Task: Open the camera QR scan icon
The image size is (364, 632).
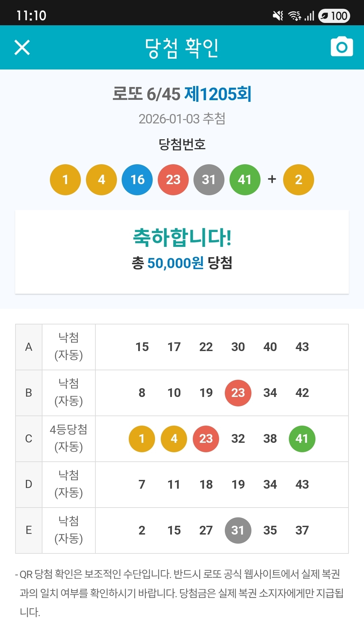Action: click(x=342, y=47)
